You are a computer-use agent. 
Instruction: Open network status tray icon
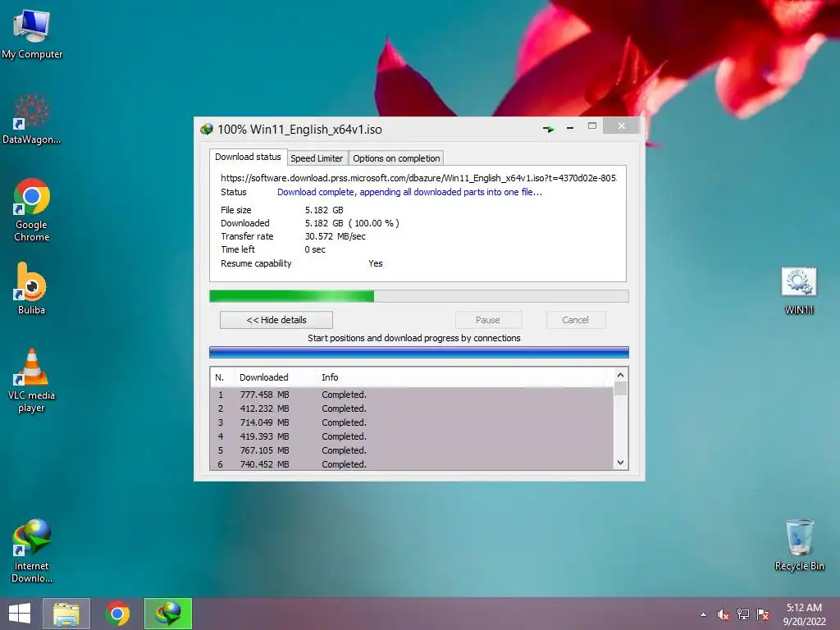pyautogui.click(x=743, y=614)
